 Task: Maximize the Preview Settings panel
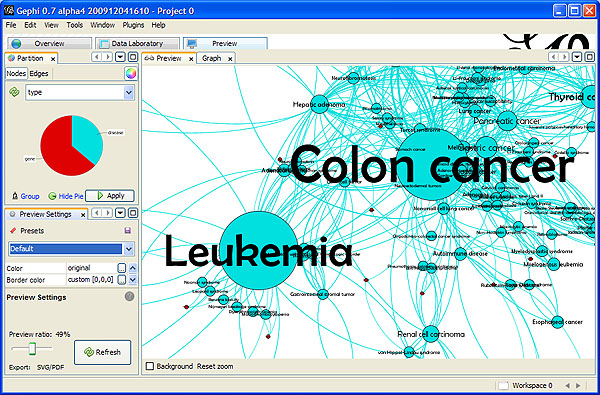[x=133, y=213]
